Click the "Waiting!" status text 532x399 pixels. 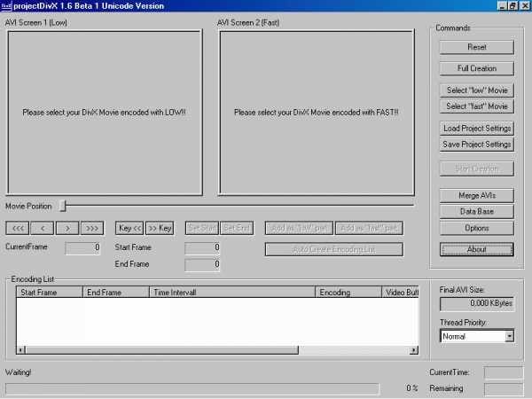coord(19,372)
